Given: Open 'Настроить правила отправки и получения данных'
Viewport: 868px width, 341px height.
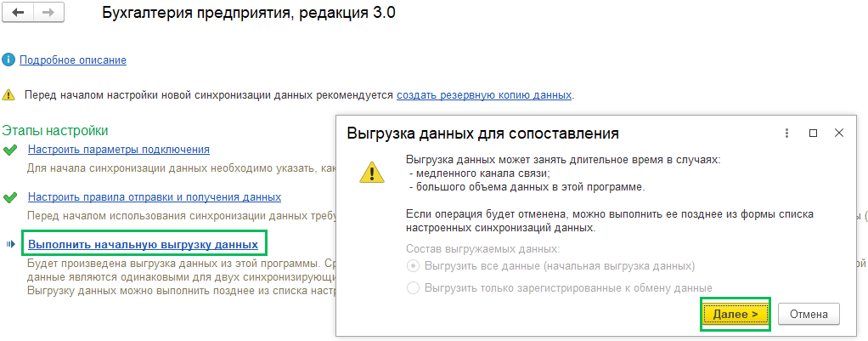Looking at the screenshot, I should [x=155, y=197].
